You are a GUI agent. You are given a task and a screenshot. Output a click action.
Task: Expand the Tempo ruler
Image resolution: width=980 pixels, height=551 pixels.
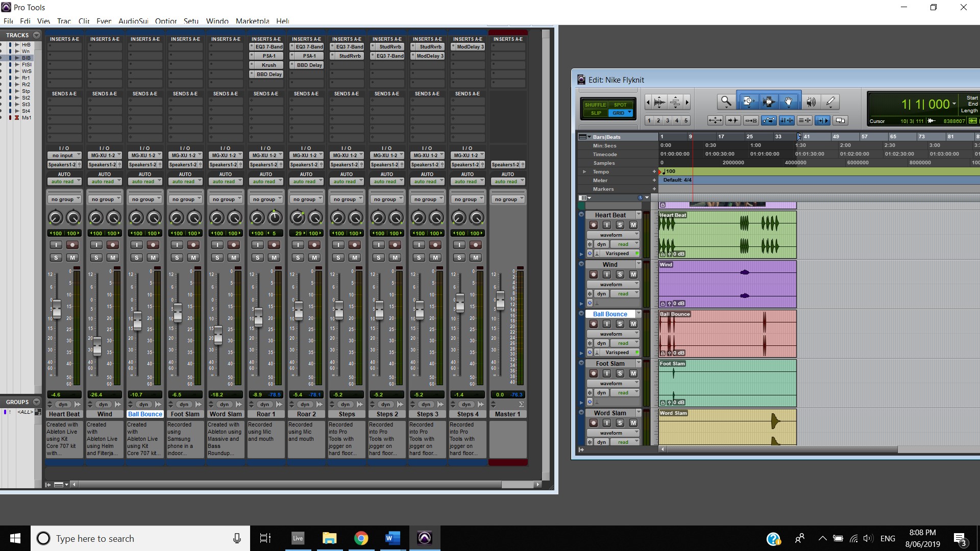pos(584,171)
